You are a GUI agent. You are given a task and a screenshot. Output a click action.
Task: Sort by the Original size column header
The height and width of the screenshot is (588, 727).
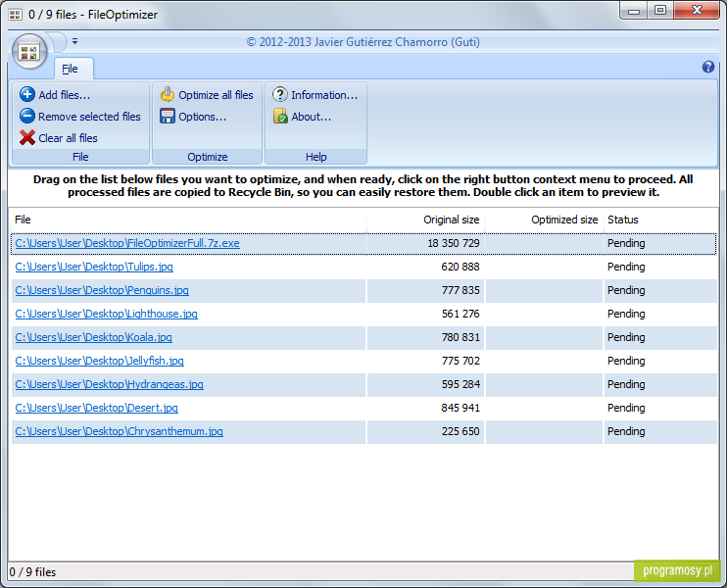[x=425, y=220]
